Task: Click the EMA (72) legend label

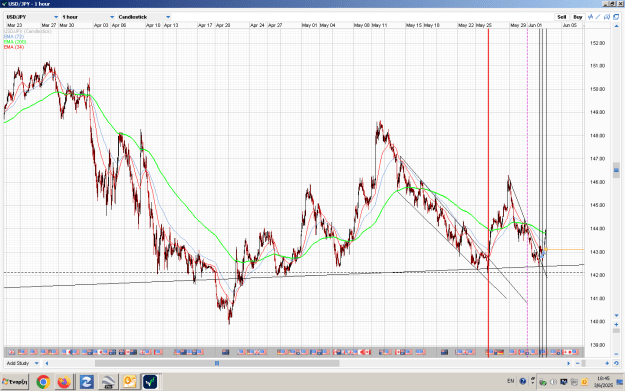Action: (14, 37)
